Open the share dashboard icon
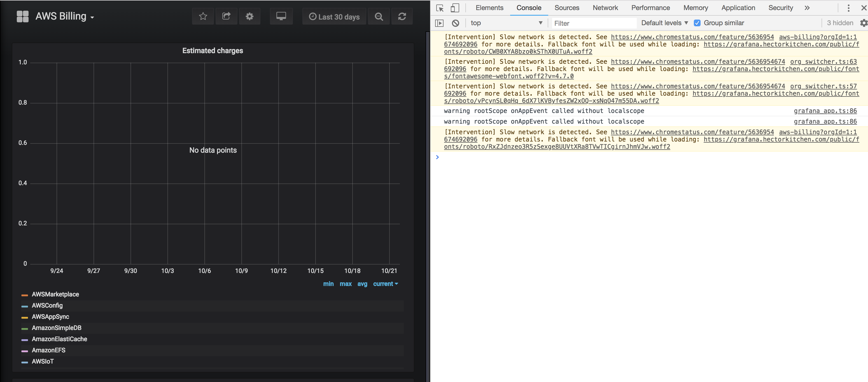The width and height of the screenshot is (868, 382). pyautogui.click(x=227, y=16)
